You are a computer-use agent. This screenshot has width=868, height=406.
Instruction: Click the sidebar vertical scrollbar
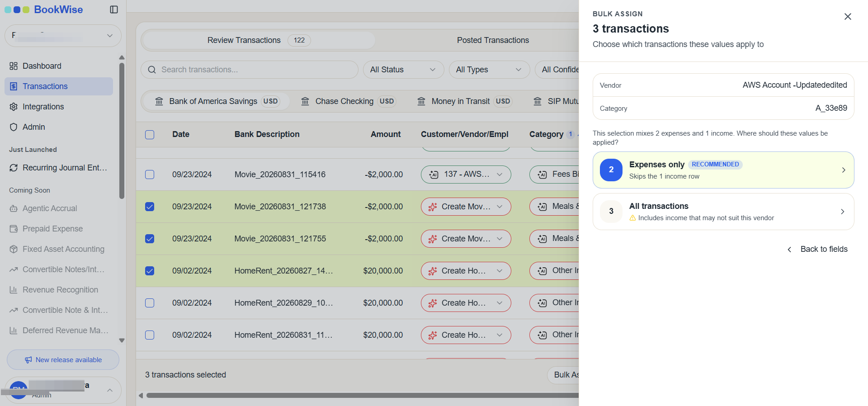pos(122,131)
